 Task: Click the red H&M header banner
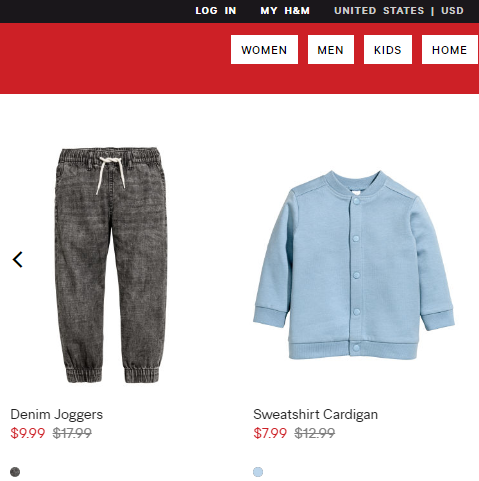click(x=113, y=58)
